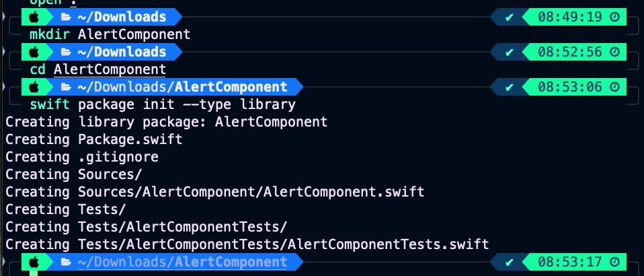The width and height of the screenshot is (644, 276).
Task: Click the green checkmark next to 08:53:06
Action: [510, 87]
